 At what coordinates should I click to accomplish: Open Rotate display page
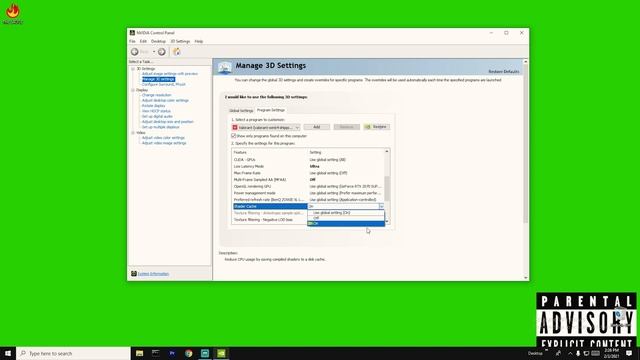pos(153,106)
